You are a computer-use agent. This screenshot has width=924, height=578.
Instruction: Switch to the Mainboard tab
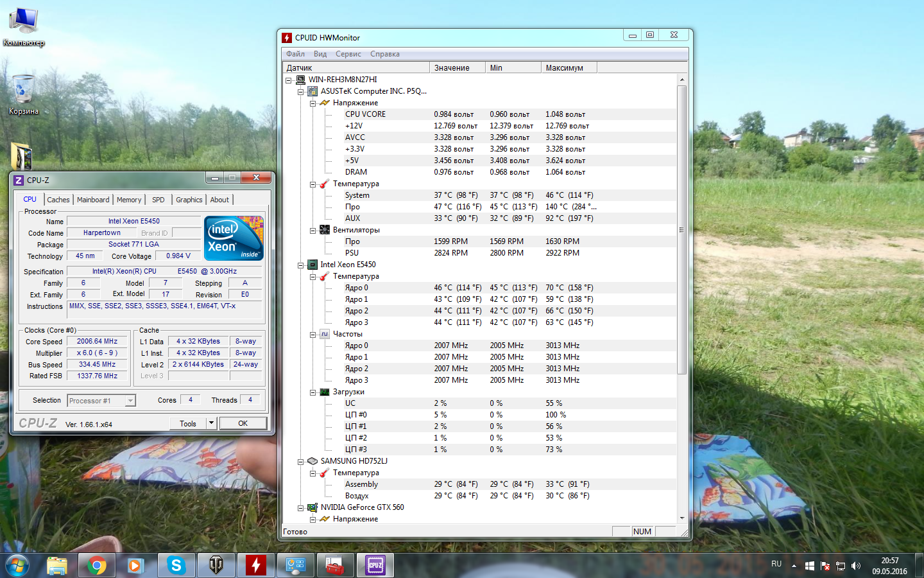point(93,200)
